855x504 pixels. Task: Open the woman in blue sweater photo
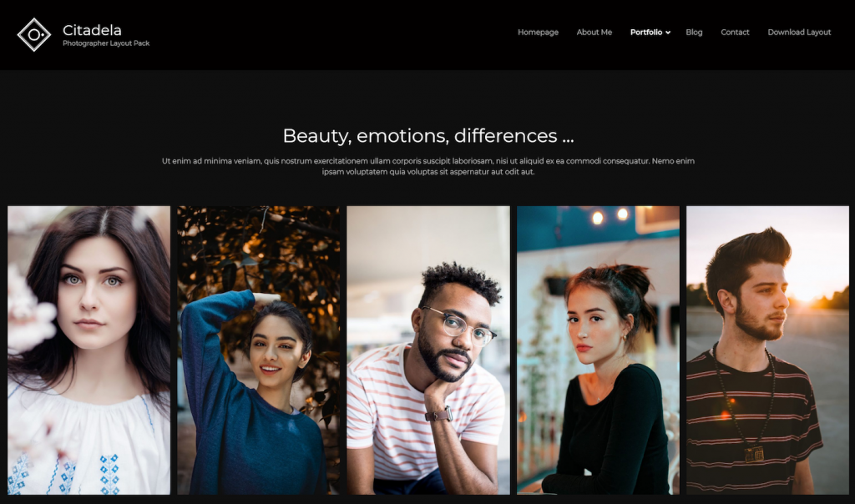coord(259,350)
